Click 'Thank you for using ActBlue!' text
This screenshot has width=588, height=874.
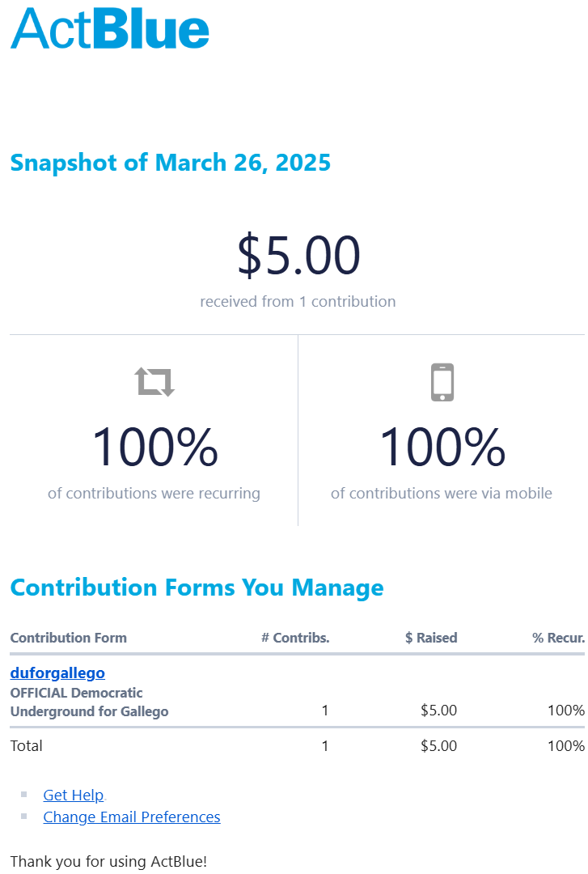pyautogui.click(x=108, y=861)
